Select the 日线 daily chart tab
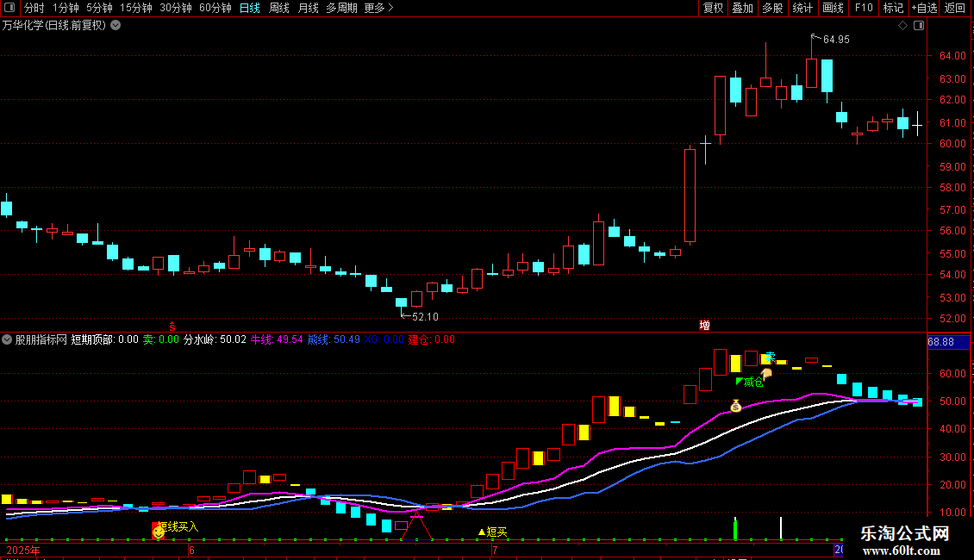974x560 pixels. pyautogui.click(x=250, y=8)
